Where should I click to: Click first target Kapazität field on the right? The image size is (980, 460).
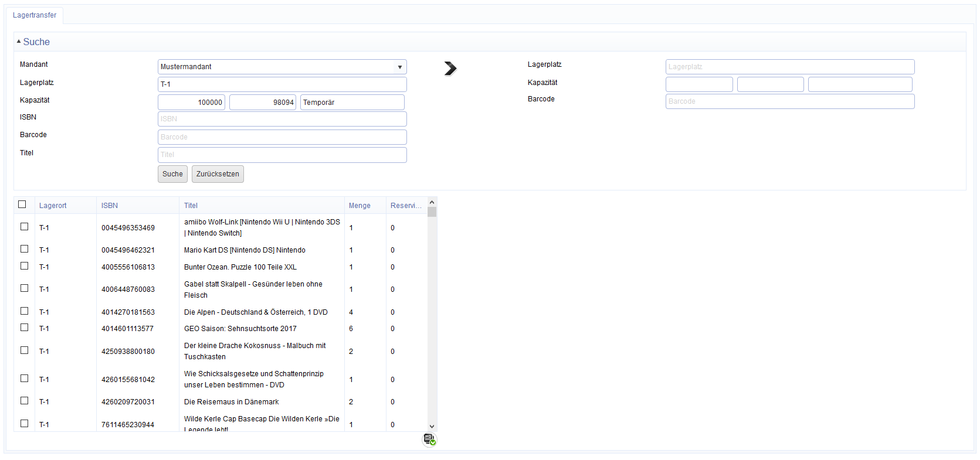pyautogui.click(x=699, y=84)
